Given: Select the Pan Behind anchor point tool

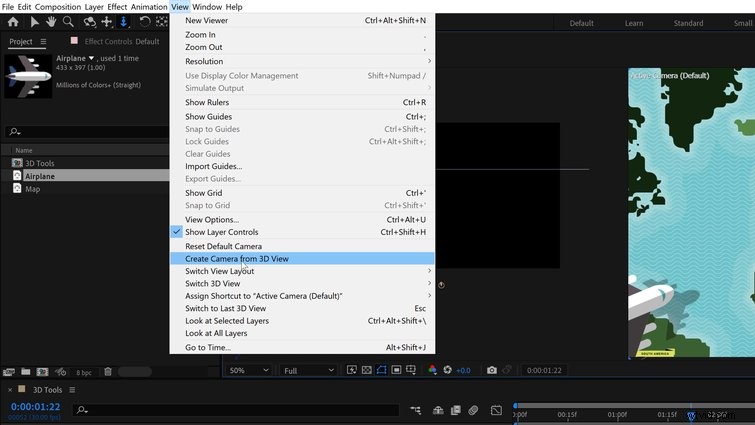Looking at the screenshot, I should point(162,22).
